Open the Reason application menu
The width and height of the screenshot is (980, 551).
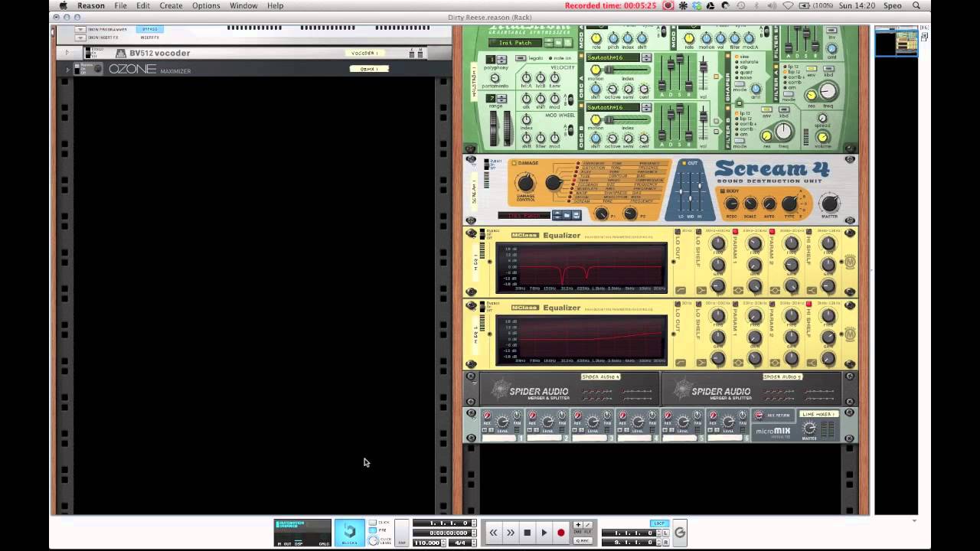pyautogui.click(x=91, y=5)
